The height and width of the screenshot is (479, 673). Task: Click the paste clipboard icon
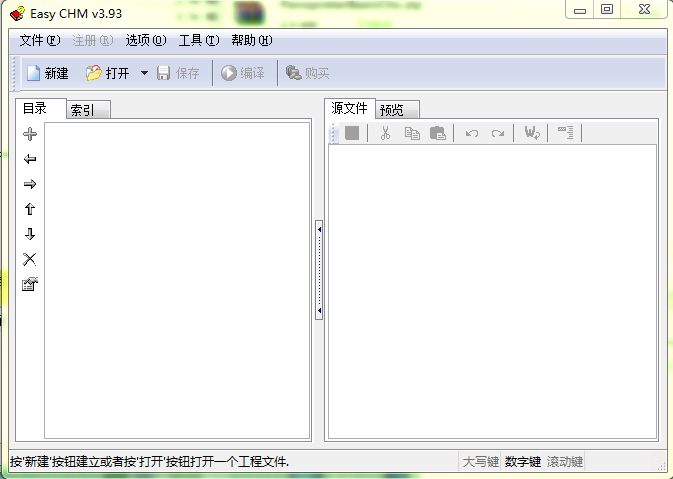click(438, 133)
